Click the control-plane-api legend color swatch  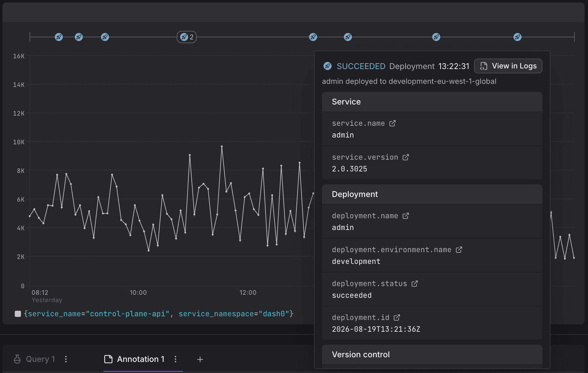18,314
